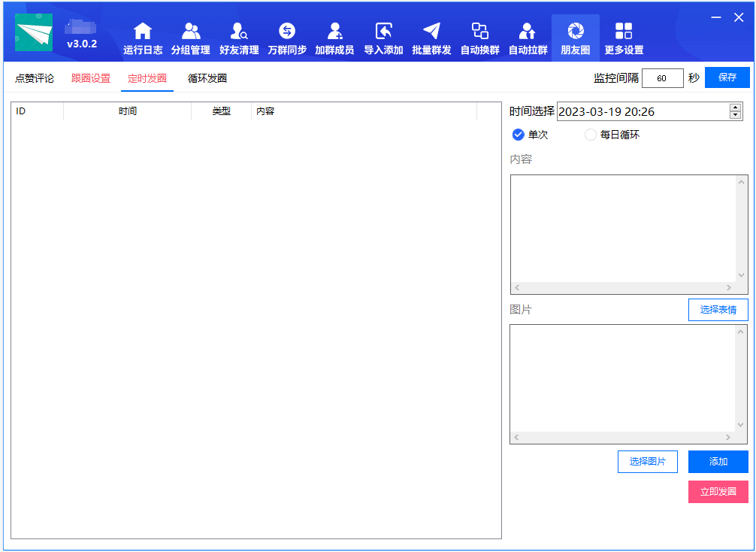The image size is (756, 552).
Task: Open 好友清理 friend cleanup icon
Action: [x=239, y=31]
